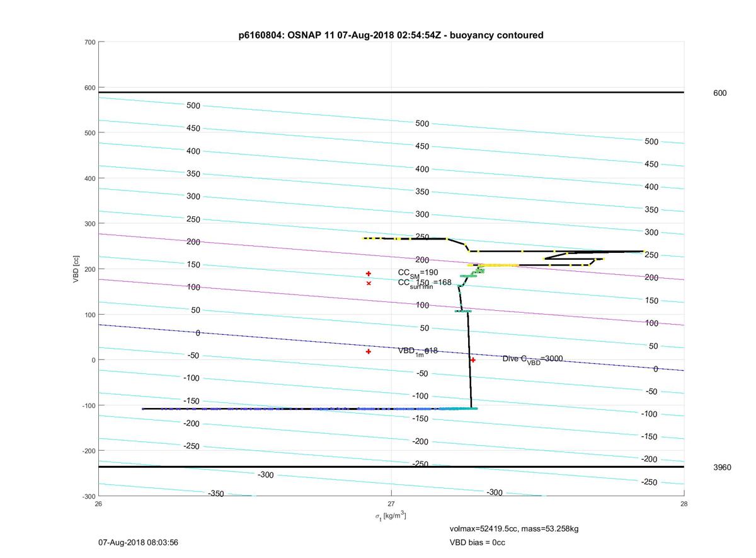Click the '3960' label right of the plot
Viewport: 756px width, 558px height.
(722, 467)
